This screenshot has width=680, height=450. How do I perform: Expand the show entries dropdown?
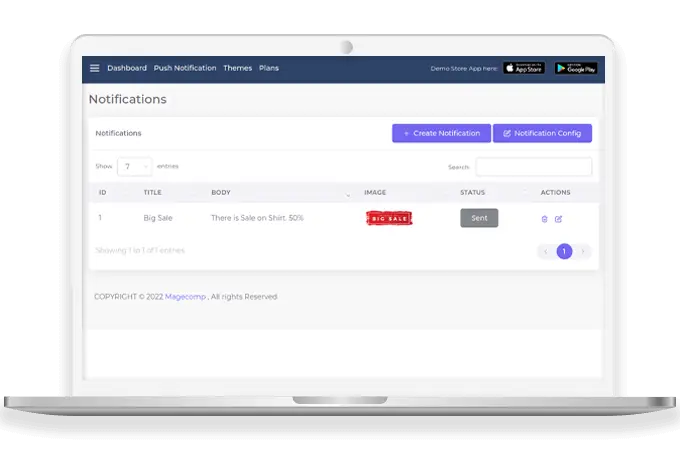click(x=134, y=167)
